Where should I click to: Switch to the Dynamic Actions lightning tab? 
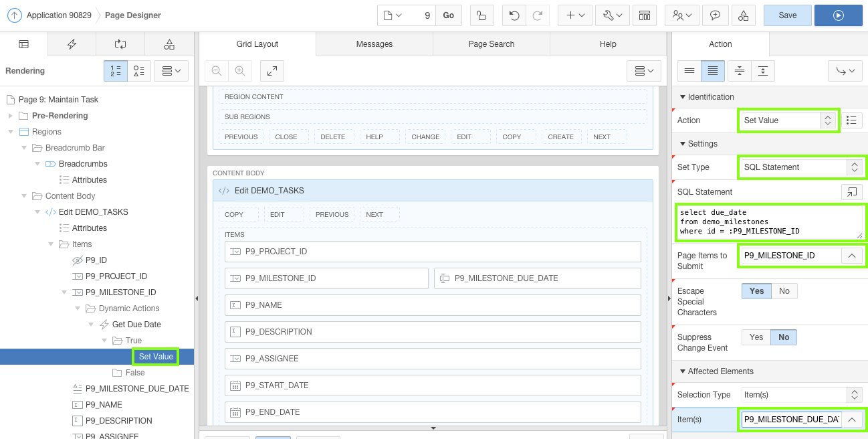click(x=72, y=44)
